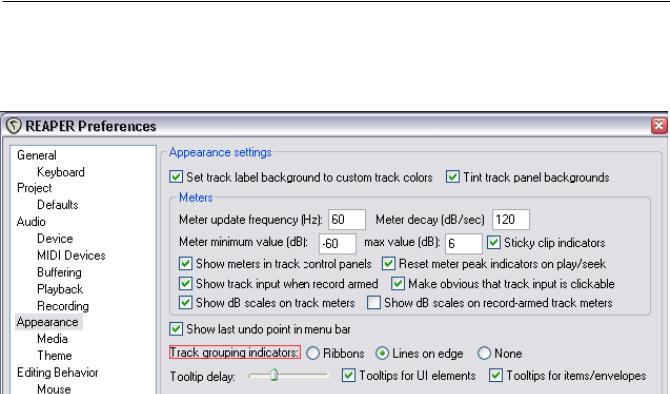Click the Meter decay dB/sec field
The height and width of the screenshot is (394, 670).
tap(511, 220)
